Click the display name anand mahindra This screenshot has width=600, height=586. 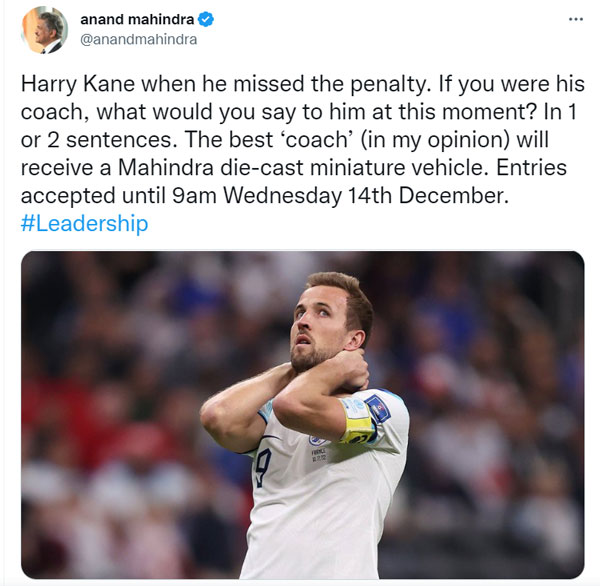[x=137, y=20]
